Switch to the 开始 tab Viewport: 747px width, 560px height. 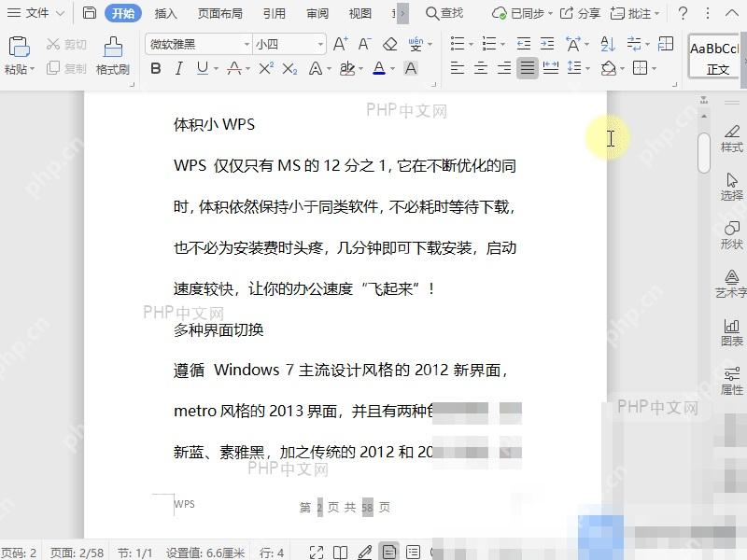123,13
